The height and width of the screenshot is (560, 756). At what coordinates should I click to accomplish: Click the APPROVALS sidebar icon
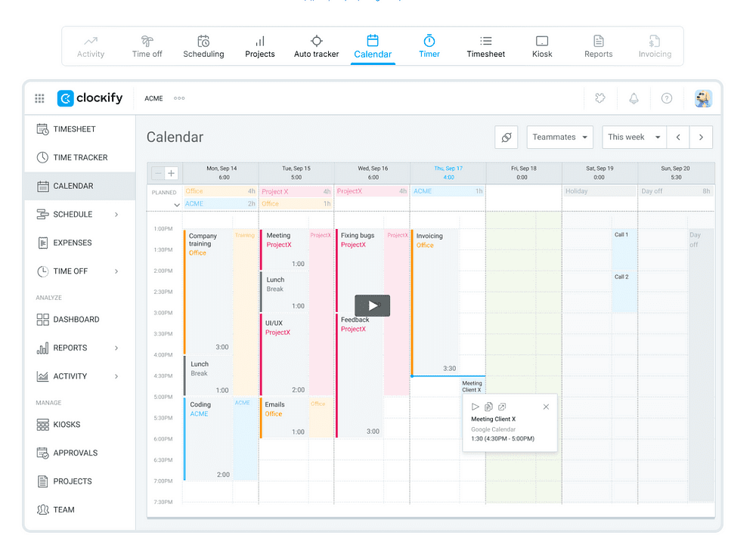tap(43, 453)
